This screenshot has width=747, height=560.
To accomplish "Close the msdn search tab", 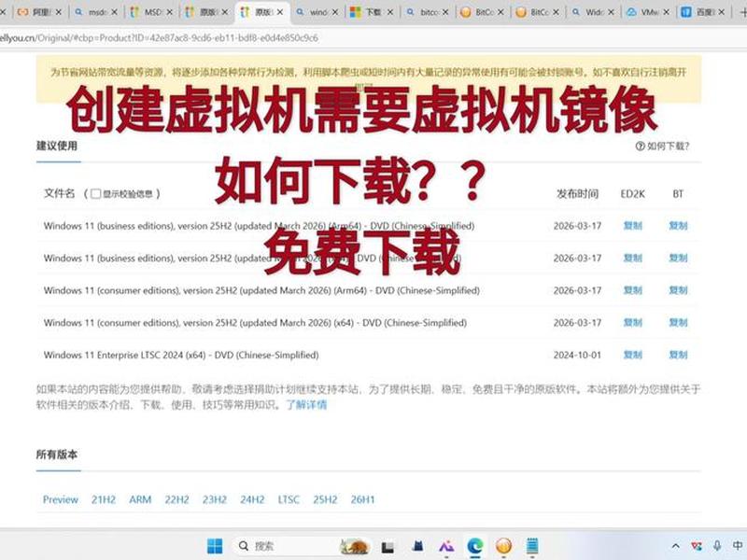I will [x=114, y=12].
